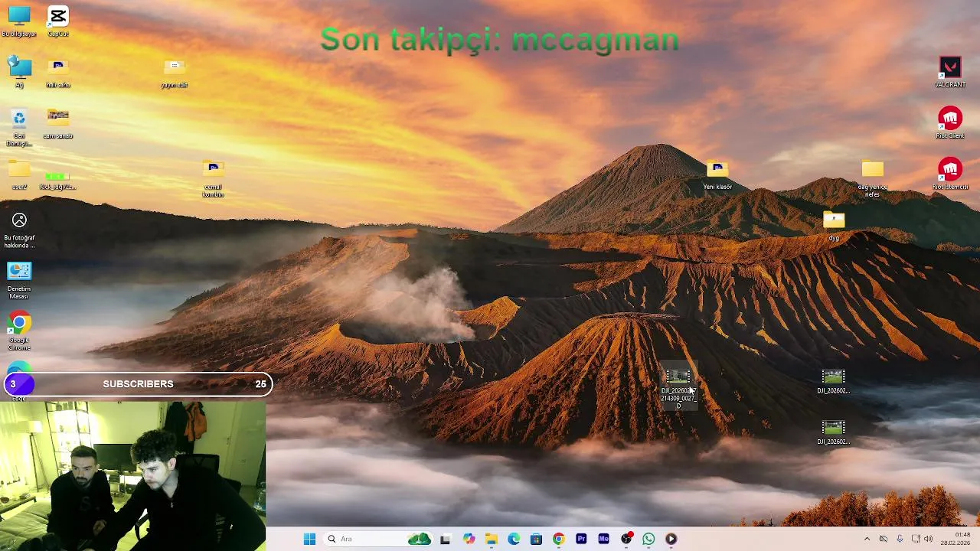Image resolution: width=980 pixels, height=551 pixels.
Task: Launch VALORANT from the desktop
Action: 950,72
